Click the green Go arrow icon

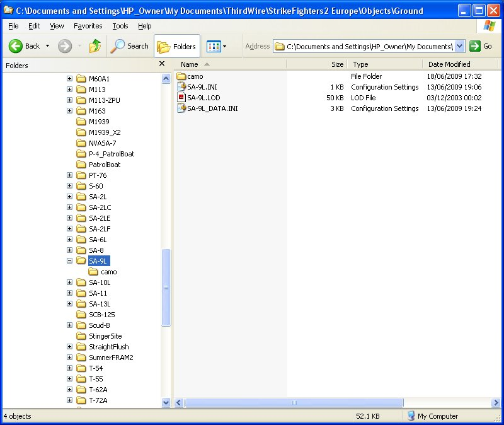[x=475, y=46]
